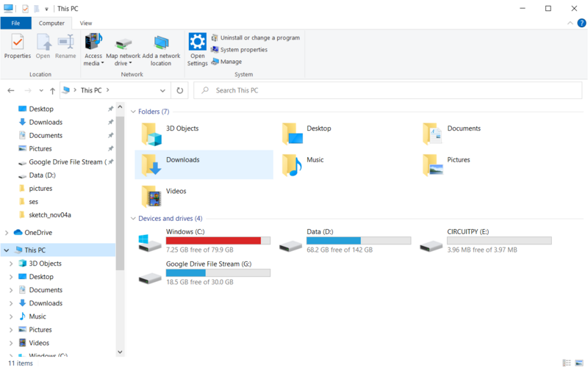Minimize the ribbon chevron
This screenshot has width=588, height=370.
570,23
